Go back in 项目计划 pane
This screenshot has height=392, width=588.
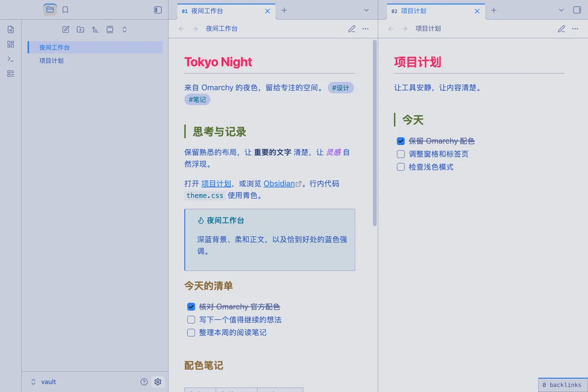point(391,29)
